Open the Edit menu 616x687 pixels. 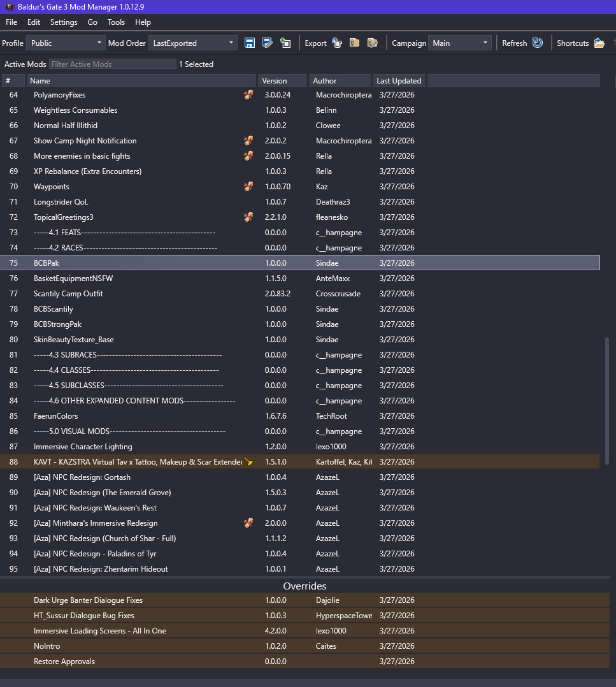[34, 22]
